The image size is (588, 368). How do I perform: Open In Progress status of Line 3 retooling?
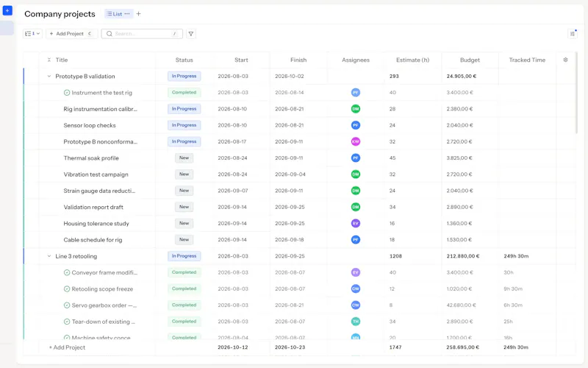click(x=184, y=256)
